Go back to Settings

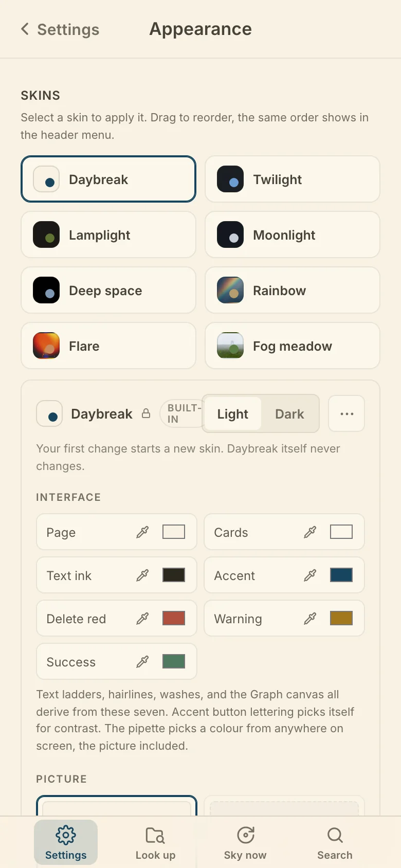click(60, 29)
